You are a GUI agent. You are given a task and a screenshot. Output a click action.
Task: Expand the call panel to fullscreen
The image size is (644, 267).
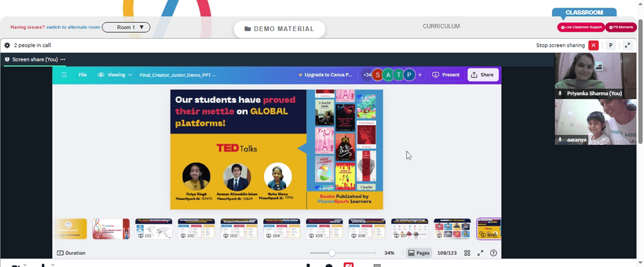click(627, 45)
